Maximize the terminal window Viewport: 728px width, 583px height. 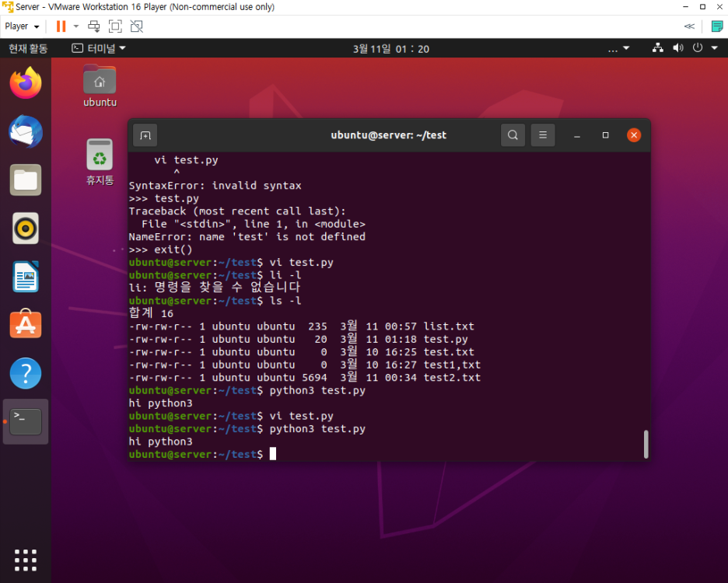[x=605, y=135]
